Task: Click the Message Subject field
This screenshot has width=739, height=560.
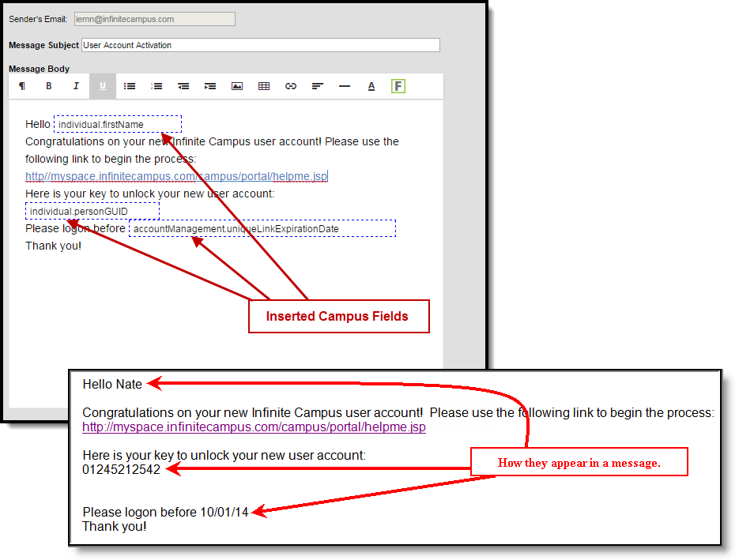Action: click(x=261, y=46)
